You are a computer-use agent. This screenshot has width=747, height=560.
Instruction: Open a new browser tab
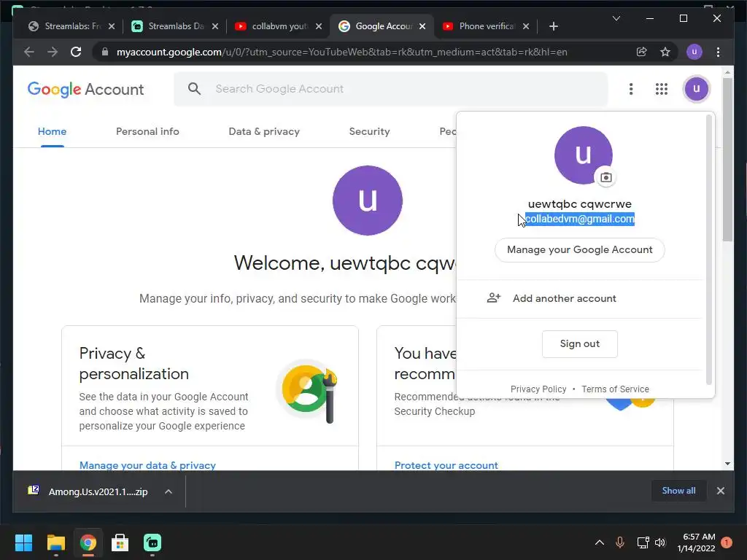(553, 26)
